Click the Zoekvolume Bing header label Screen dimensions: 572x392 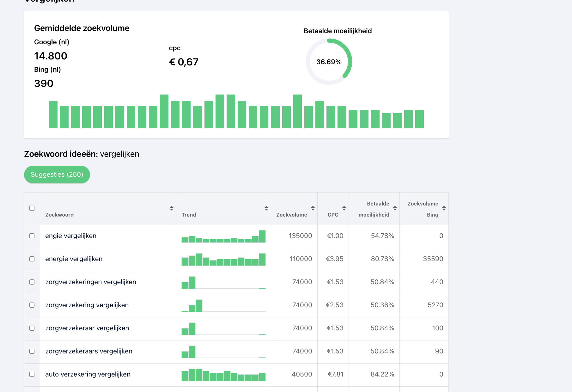point(423,209)
